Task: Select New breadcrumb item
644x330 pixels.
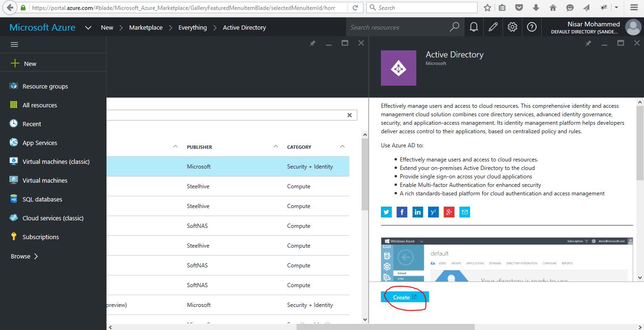Action: tap(107, 27)
